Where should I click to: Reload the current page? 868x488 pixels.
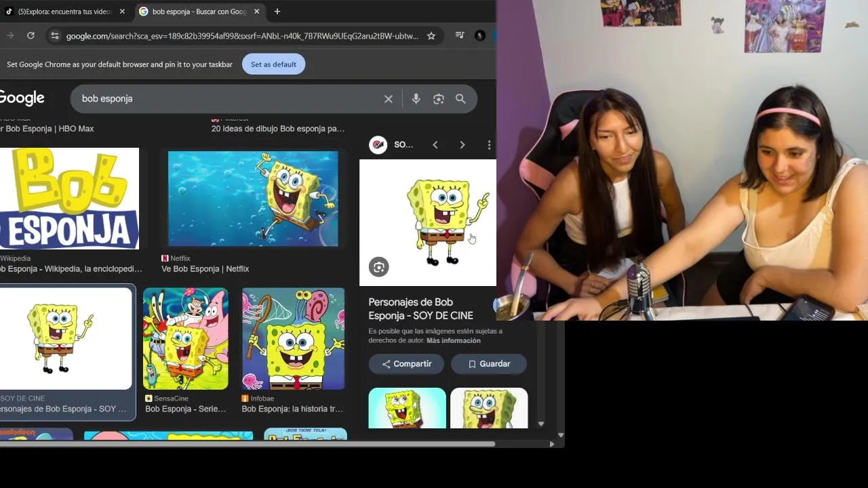click(x=31, y=36)
